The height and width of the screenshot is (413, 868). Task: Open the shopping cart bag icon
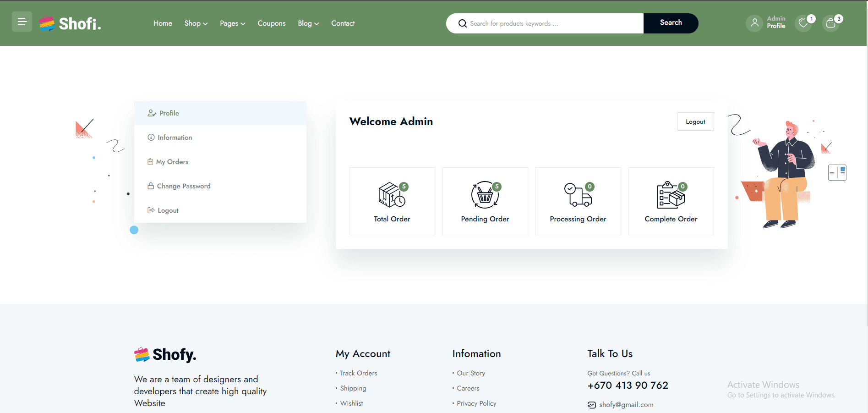[830, 23]
